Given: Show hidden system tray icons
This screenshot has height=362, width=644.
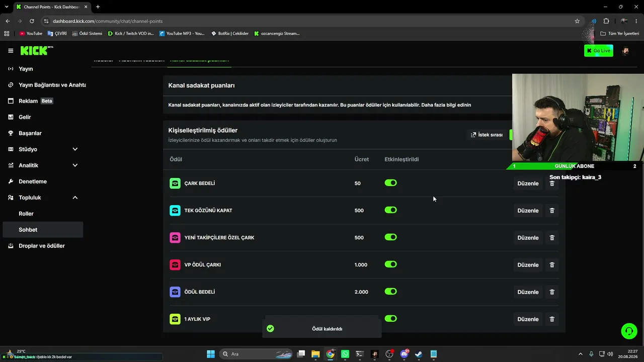Looking at the screenshot, I should click(x=580, y=354).
